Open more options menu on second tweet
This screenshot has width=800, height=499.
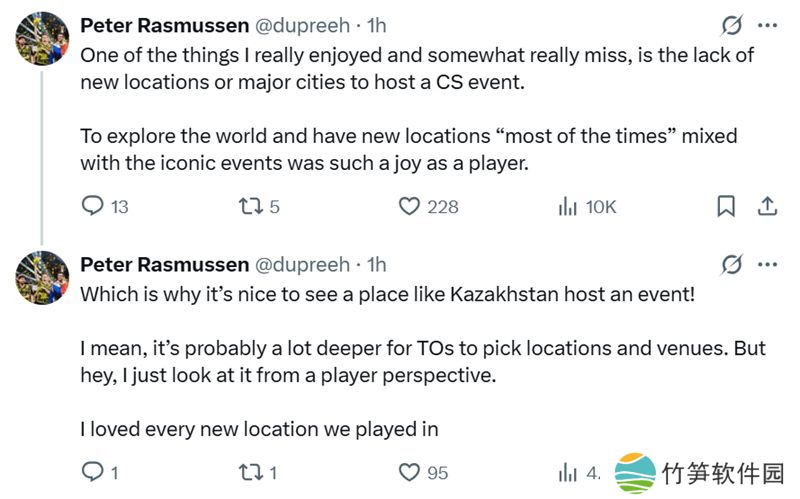[767, 265]
